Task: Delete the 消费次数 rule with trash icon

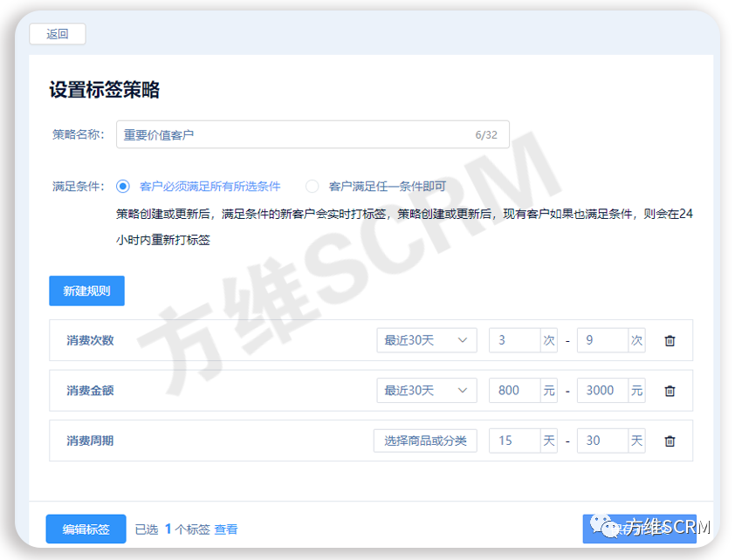Action: pos(670,341)
